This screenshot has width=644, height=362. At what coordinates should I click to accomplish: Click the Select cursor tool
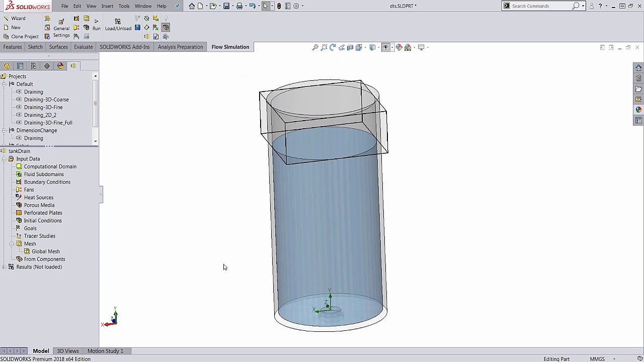click(266, 6)
